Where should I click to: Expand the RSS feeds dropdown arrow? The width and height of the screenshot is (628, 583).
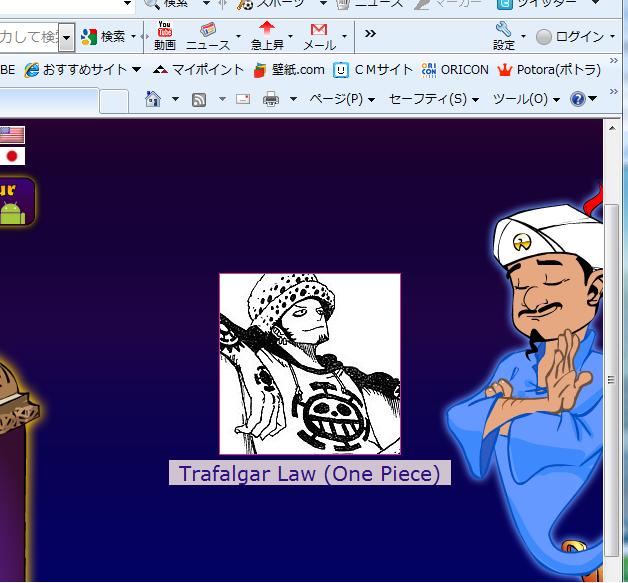click(x=222, y=99)
